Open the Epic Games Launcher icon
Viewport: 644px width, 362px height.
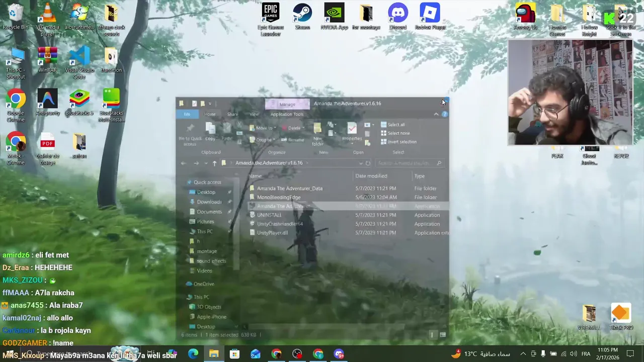[270, 20]
